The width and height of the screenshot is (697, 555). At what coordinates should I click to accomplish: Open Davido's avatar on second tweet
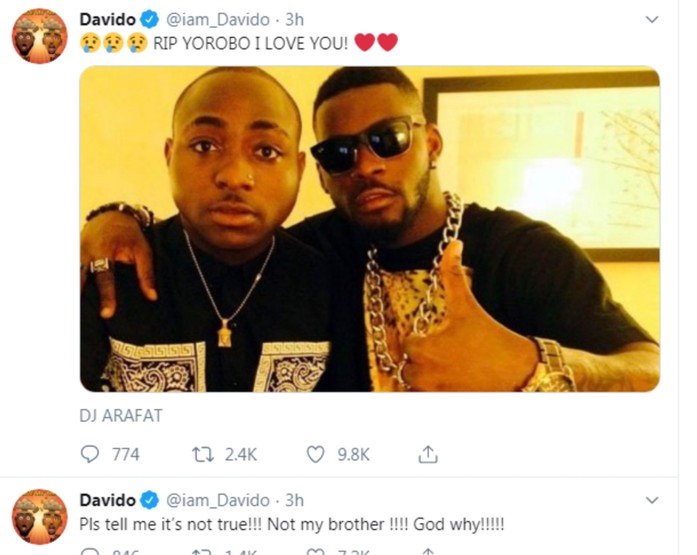tap(40, 517)
